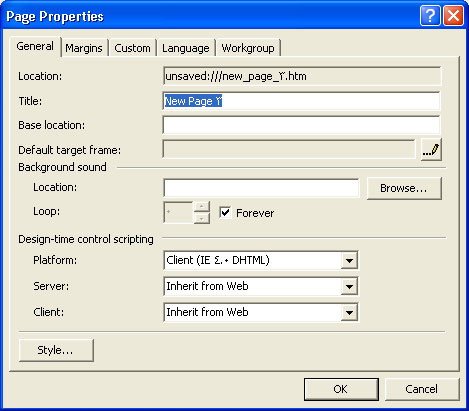Click the pencil edit icon for target frame
This screenshot has width=469, height=411.
(x=431, y=150)
